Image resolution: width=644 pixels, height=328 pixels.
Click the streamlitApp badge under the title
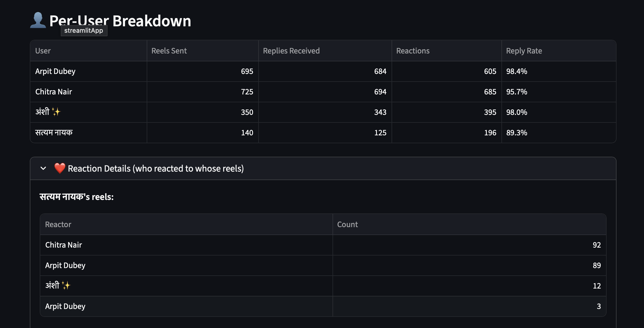pyautogui.click(x=84, y=30)
